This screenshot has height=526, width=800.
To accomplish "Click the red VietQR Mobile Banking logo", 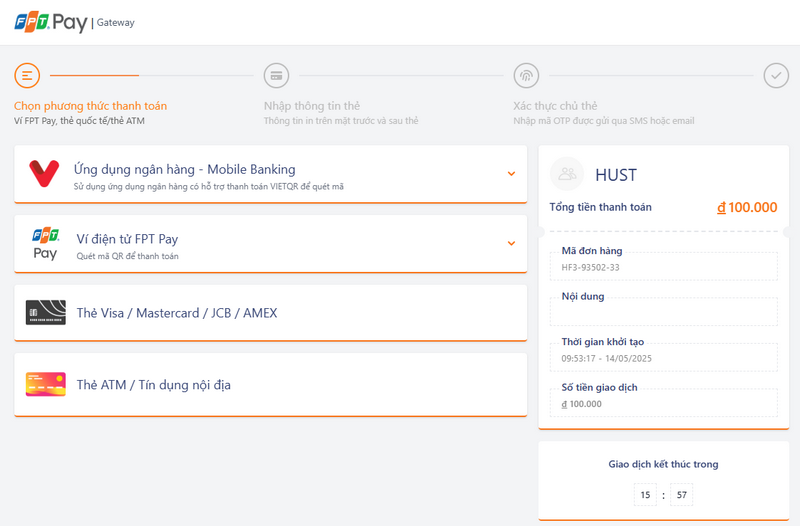I will [x=44, y=174].
